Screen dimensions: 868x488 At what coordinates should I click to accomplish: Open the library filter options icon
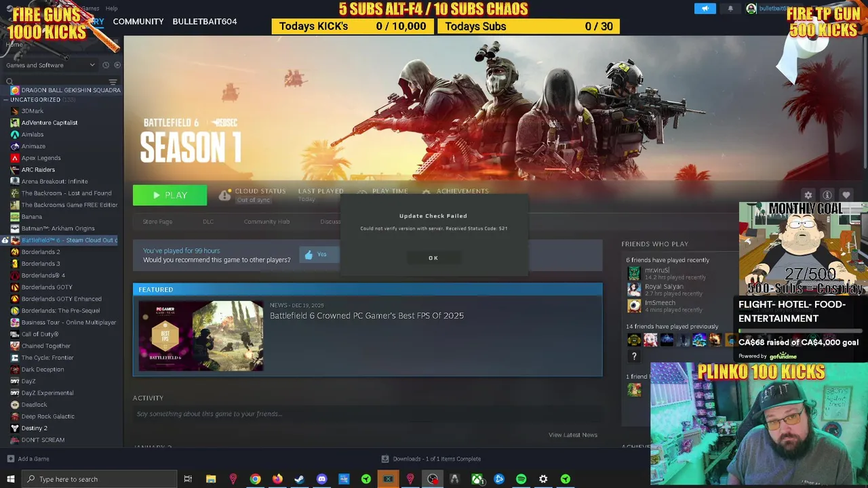pyautogui.click(x=113, y=82)
